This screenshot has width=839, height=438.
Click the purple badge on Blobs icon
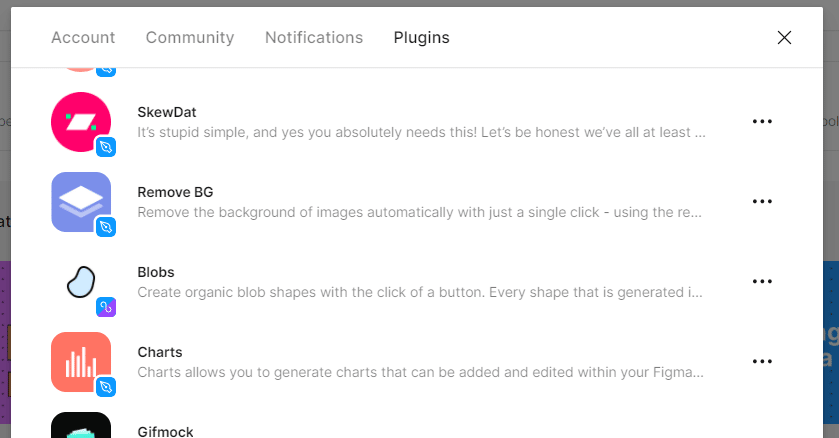pyautogui.click(x=106, y=307)
